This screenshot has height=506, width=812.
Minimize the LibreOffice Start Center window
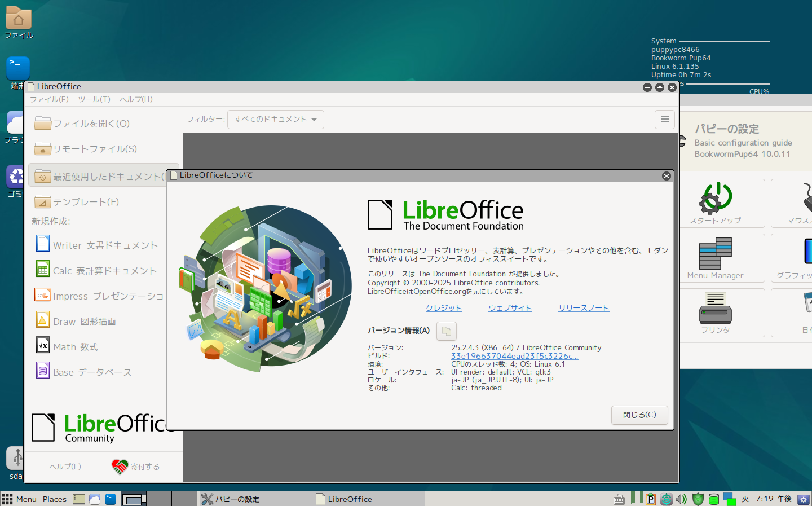coord(647,87)
